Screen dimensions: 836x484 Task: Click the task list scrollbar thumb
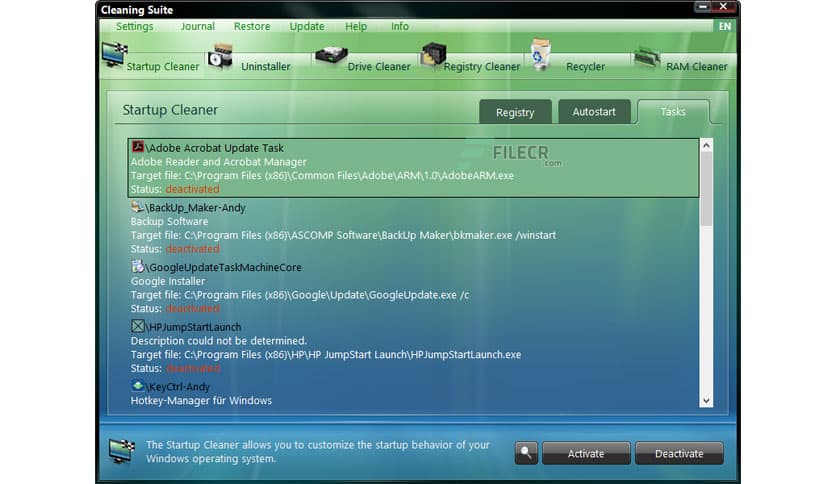point(706,189)
